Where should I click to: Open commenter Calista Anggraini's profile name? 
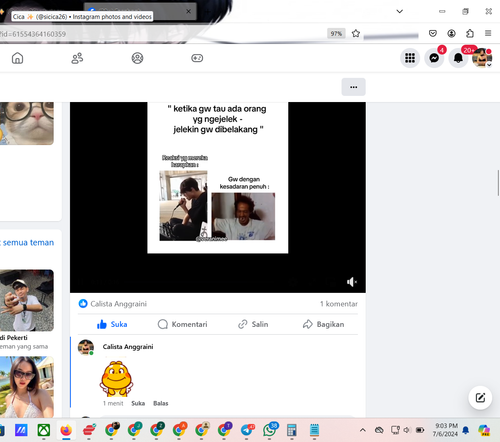click(128, 347)
